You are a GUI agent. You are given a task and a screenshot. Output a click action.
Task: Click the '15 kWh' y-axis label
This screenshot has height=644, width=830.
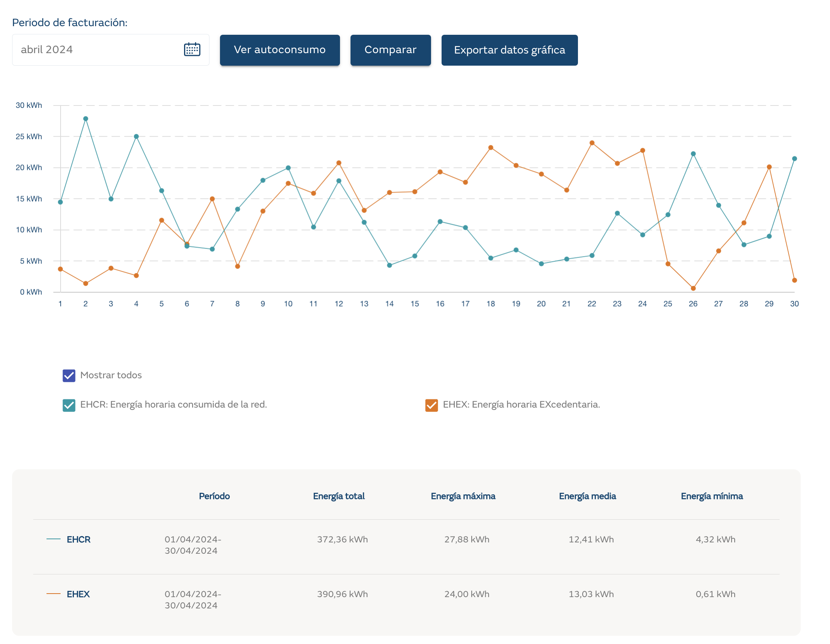pyautogui.click(x=29, y=199)
